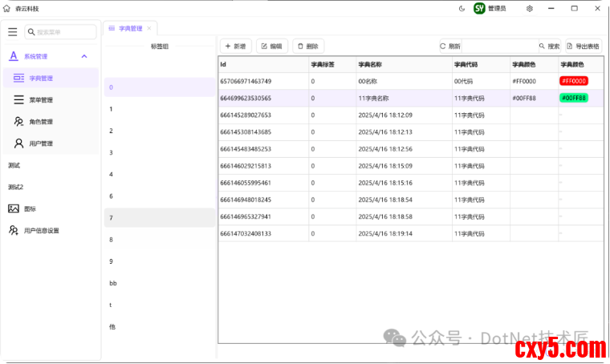Switch to the 字典管理 tab

128,28
